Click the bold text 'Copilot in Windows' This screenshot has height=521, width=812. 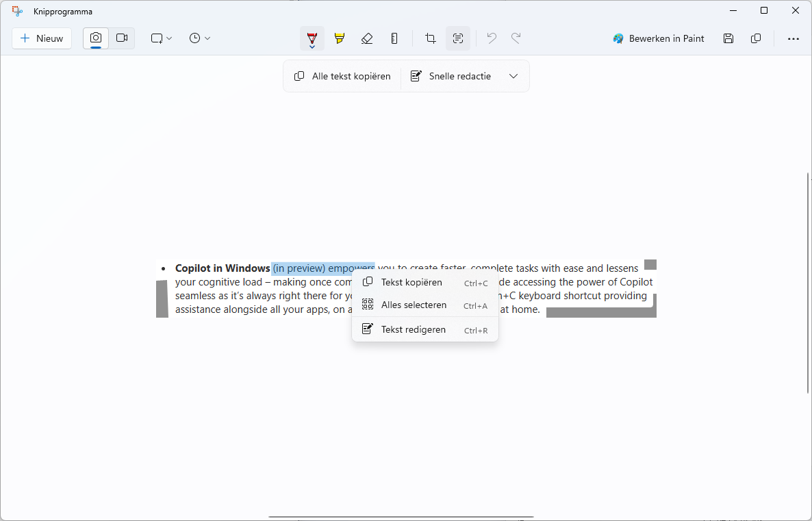coord(223,268)
